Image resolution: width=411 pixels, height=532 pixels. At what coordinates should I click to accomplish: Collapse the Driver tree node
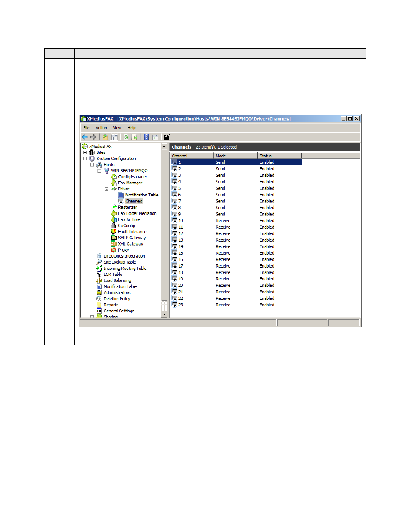click(x=106, y=189)
